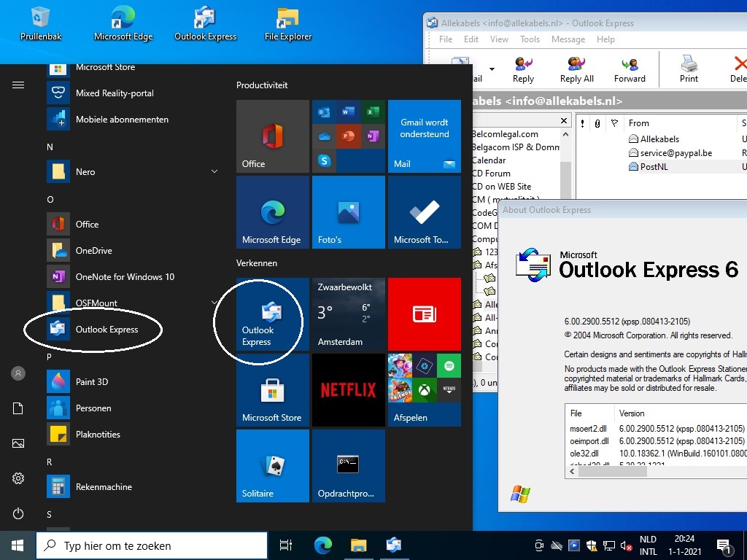Image resolution: width=747 pixels, height=560 pixels.
Task: Launch the Netflix tile in the Start menu
Action: pos(348,390)
